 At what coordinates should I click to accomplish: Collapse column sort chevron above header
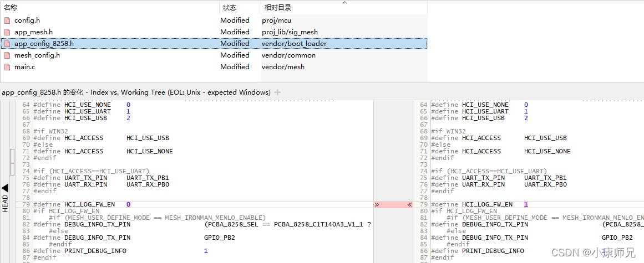pyautogui.click(x=344, y=2)
